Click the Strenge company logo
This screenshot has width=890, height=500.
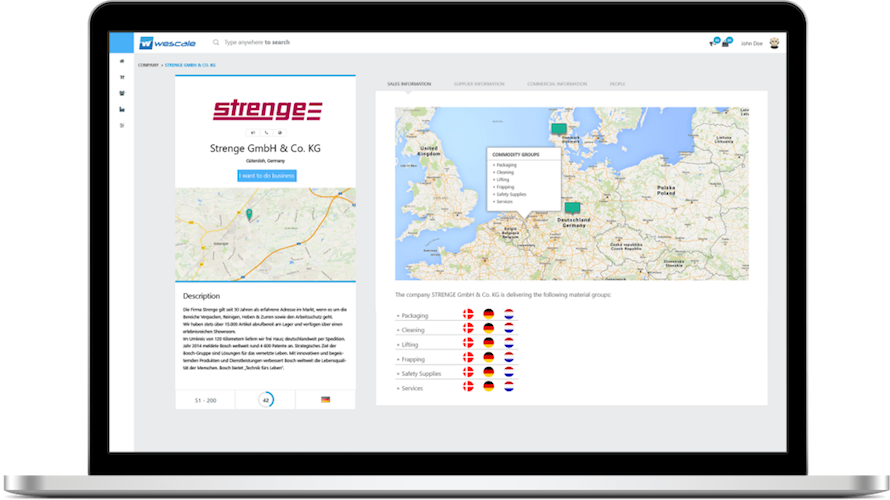[x=267, y=110]
